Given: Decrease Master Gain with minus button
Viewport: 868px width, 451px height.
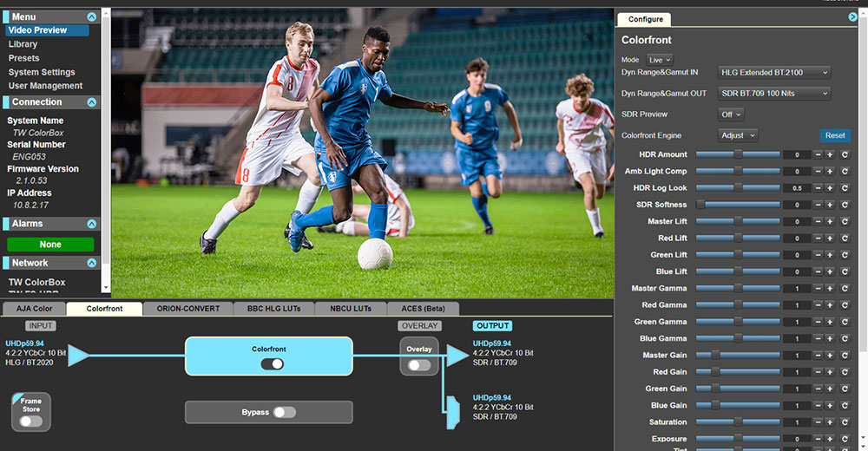Looking at the screenshot, I should point(819,356).
